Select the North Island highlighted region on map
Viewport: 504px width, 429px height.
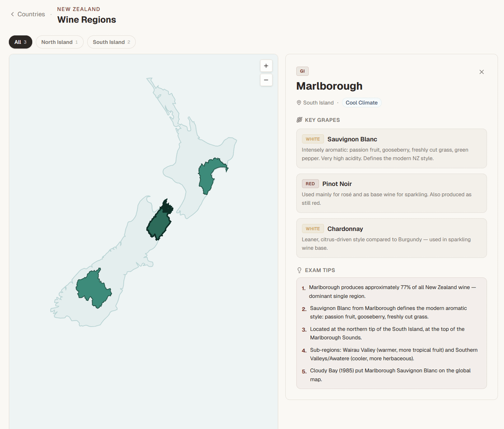210,175
